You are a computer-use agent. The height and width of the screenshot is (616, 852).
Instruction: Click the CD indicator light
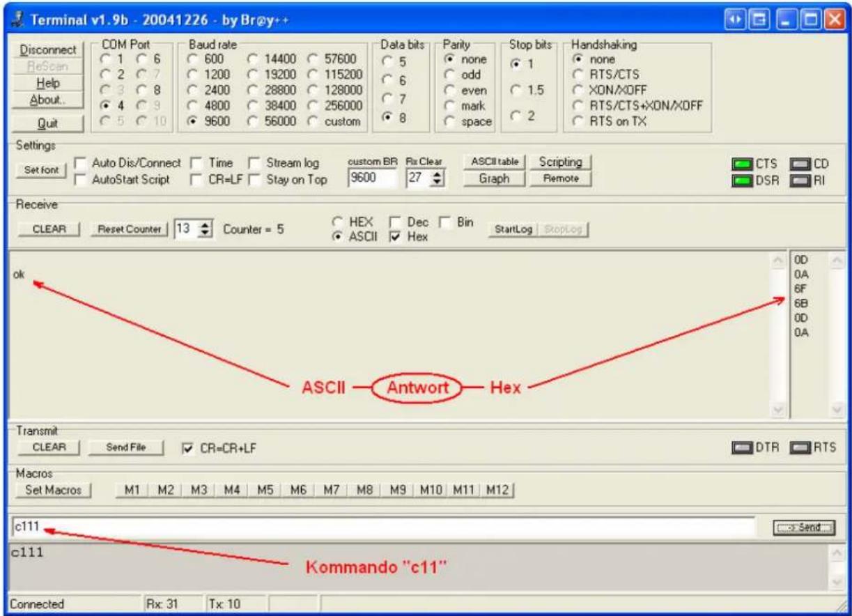(798, 164)
